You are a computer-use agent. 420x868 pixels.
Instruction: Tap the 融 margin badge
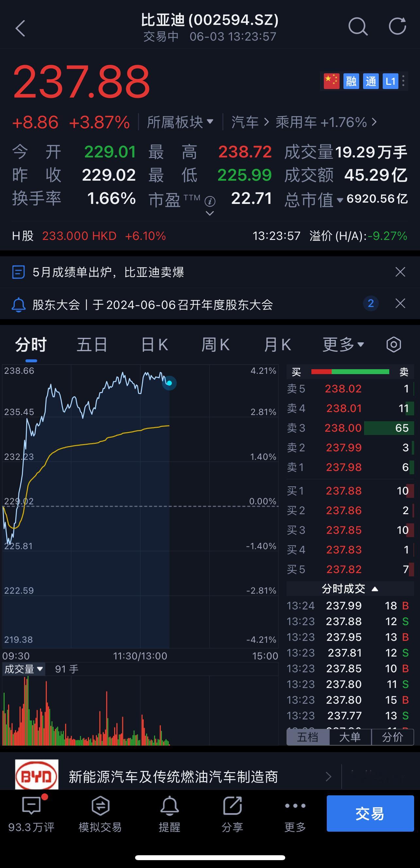(351, 81)
